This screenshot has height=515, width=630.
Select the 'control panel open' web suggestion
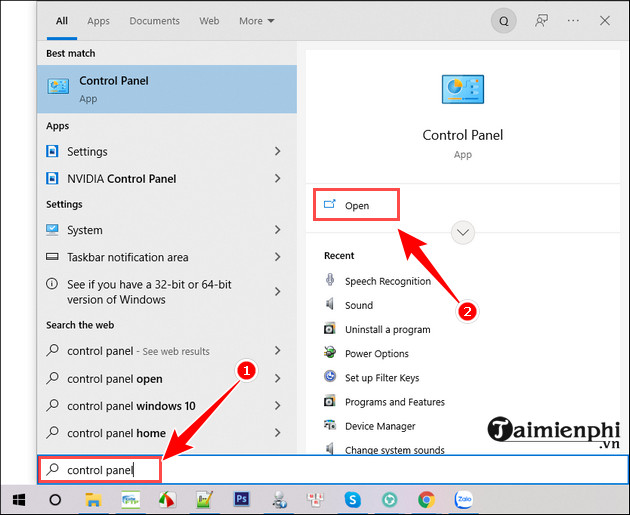point(167,378)
